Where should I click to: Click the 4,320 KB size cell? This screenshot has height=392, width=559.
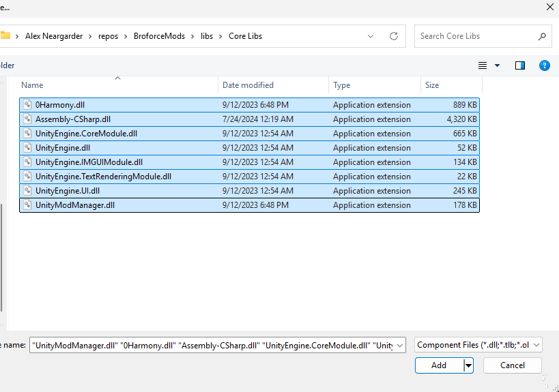tap(461, 119)
